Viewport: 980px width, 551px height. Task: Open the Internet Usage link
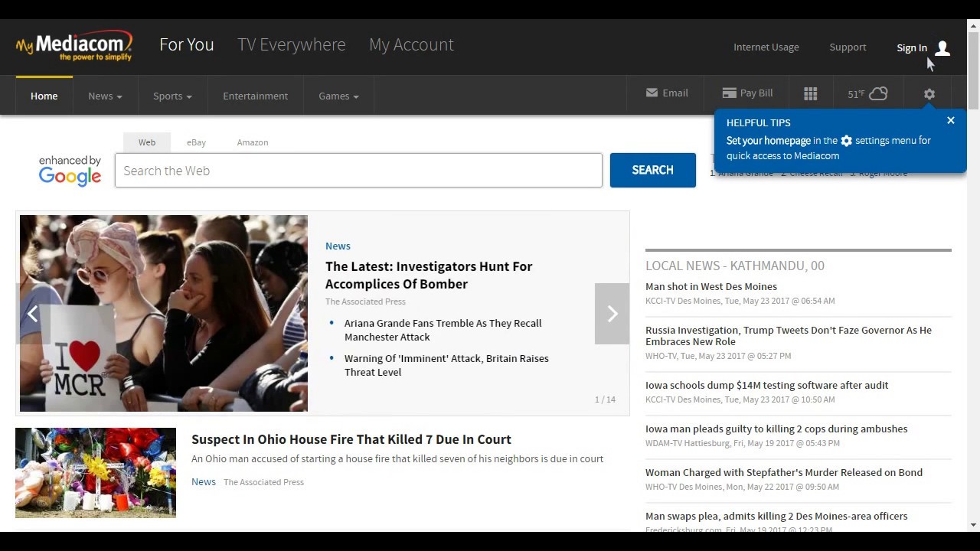[x=766, y=47]
